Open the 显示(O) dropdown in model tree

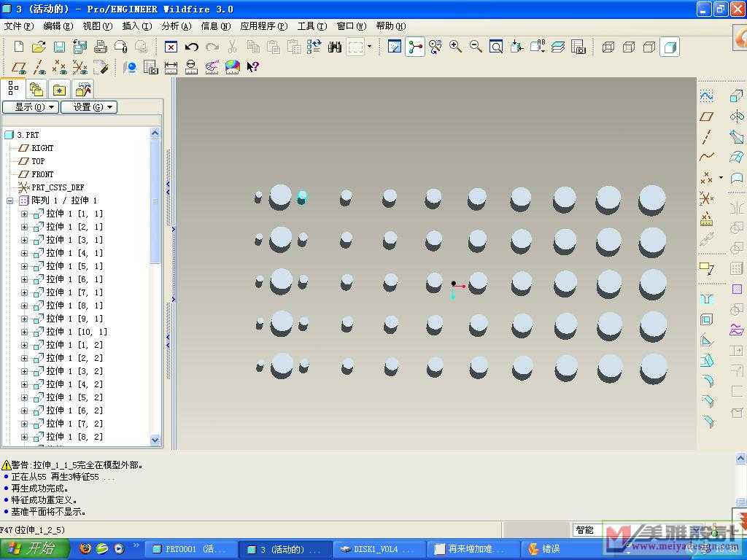(31, 107)
